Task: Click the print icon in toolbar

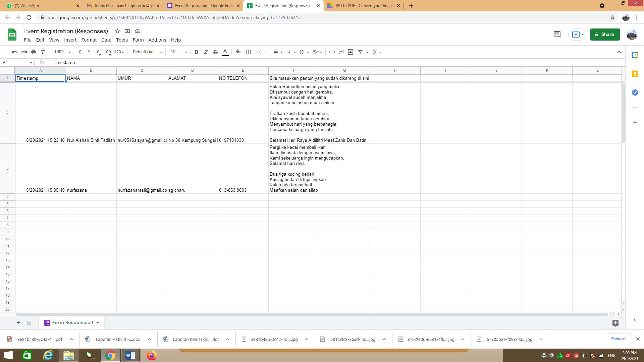Action: [x=34, y=52]
